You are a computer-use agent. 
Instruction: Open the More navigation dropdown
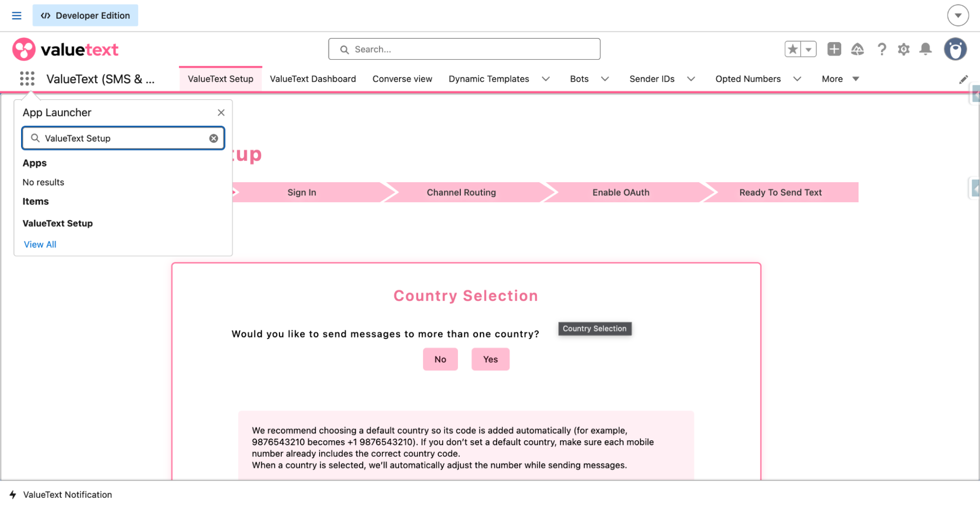coord(840,79)
